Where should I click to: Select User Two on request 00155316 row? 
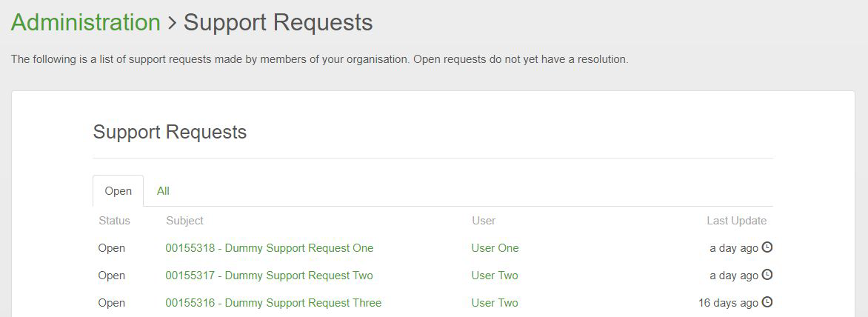coord(495,303)
